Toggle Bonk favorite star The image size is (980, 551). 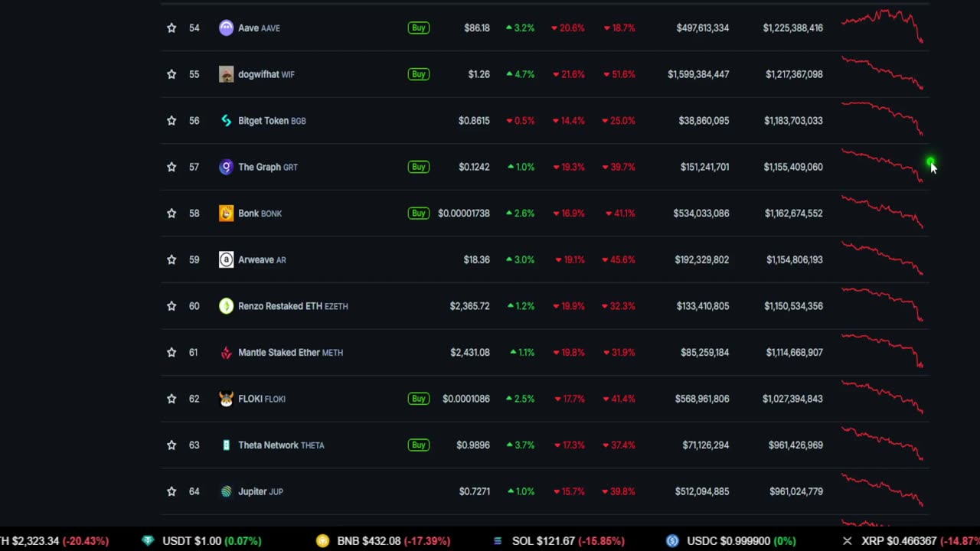[x=171, y=213]
